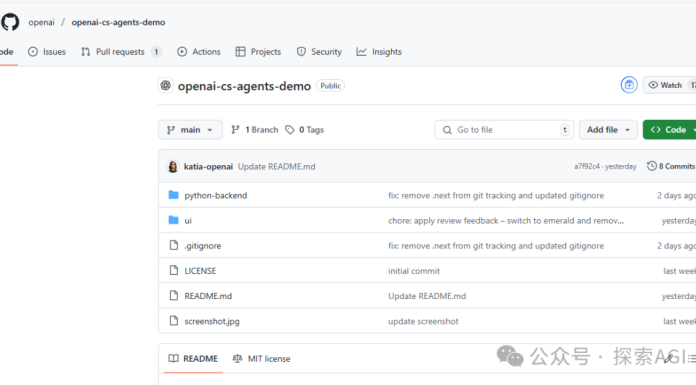Viewport: 696px width, 385px height.
Task: Click the Watch eye icon
Action: pyautogui.click(x=653, y=85)
